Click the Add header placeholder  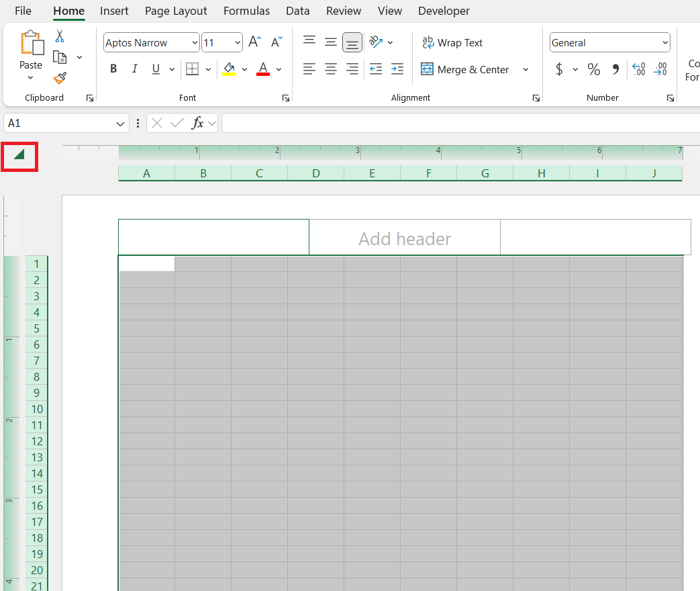[x=404, y=237]
